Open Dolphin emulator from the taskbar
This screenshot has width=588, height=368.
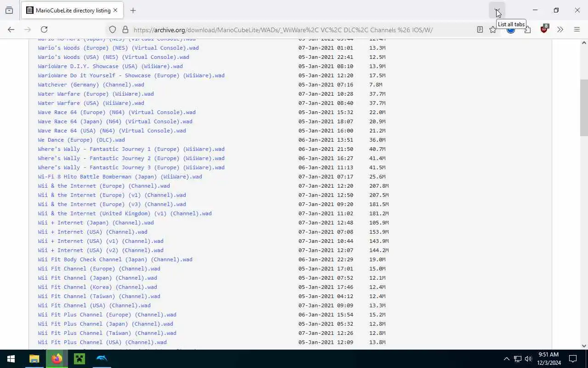(102, 359)
